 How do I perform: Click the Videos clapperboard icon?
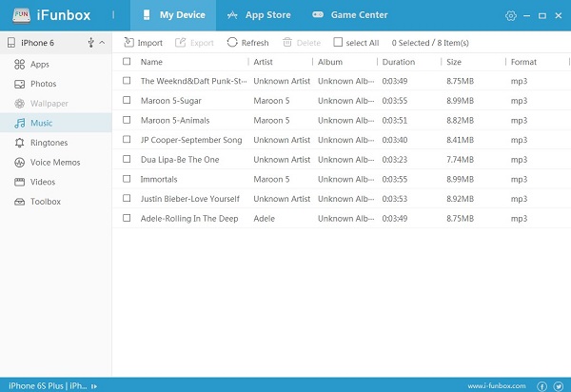coord(19,182)
